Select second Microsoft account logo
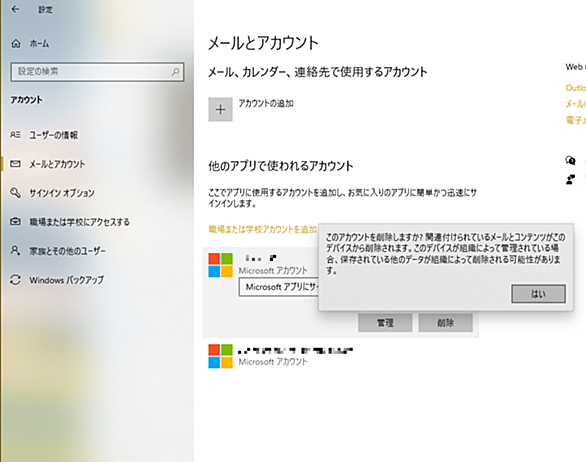This screenshot has width=586, height=462. 220,356
